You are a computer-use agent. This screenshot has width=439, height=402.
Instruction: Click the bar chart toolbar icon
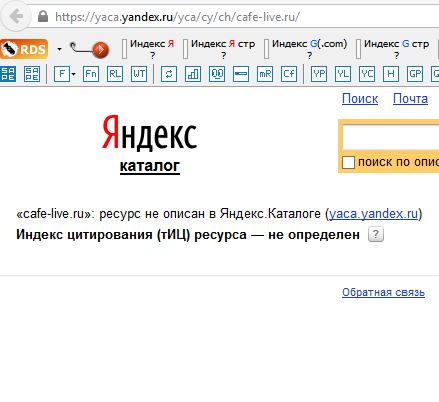(193, 74)
